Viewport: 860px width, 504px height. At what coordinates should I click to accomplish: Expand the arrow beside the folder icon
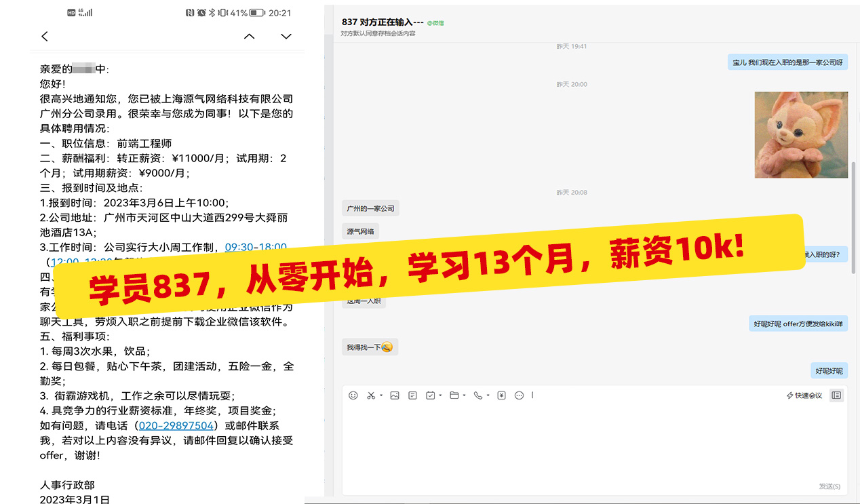tap(465, 396)
